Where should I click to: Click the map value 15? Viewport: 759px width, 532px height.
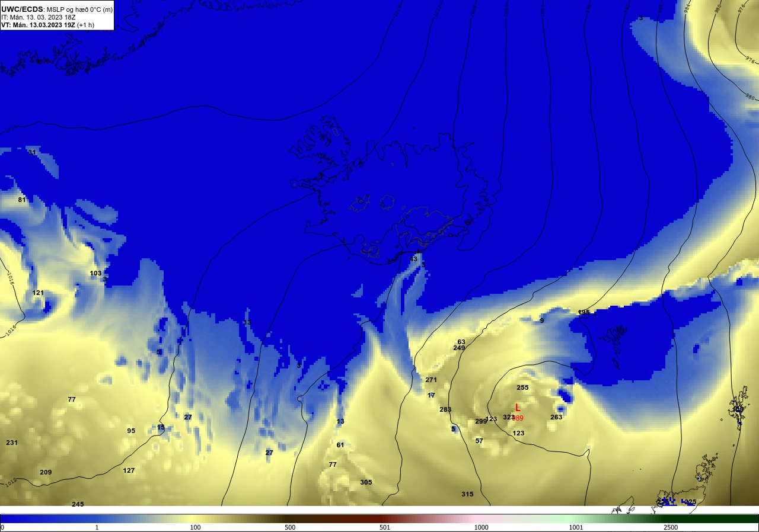161,427
